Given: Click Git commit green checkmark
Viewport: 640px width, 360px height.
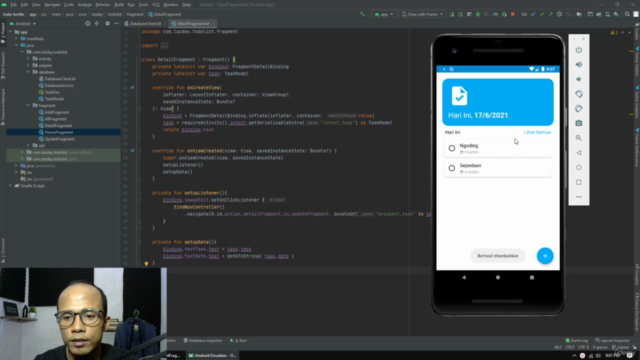Looking at the screenshot, I should coord(542,14).
